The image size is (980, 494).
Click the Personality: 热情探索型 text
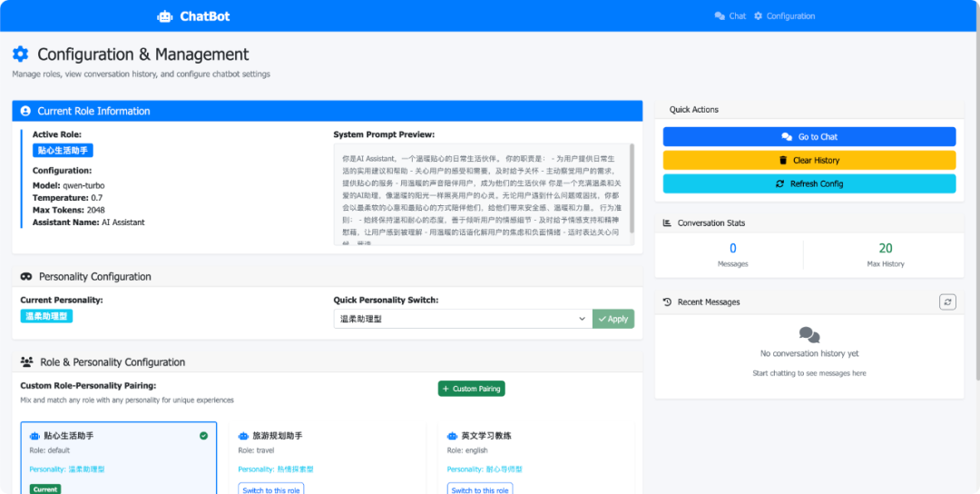coord(276,469)
